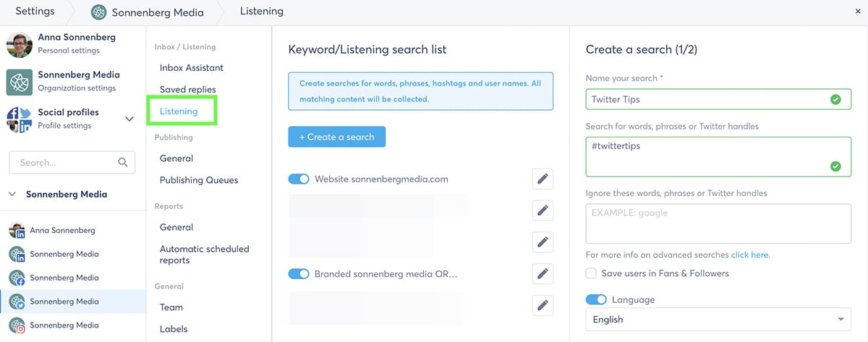Select Sonnenberg Media Twitter profile icon
Screen dimensions: 868x342
17,302
